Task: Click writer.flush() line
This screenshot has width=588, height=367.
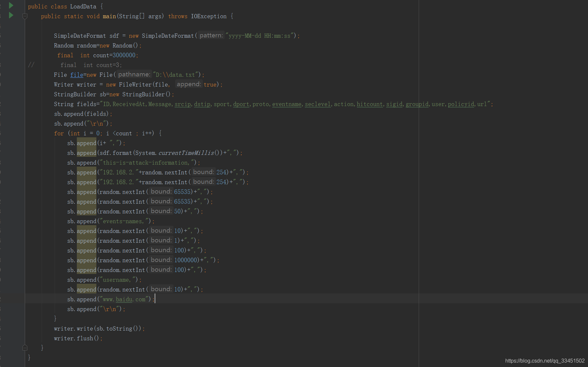Action: click(78, 338)
